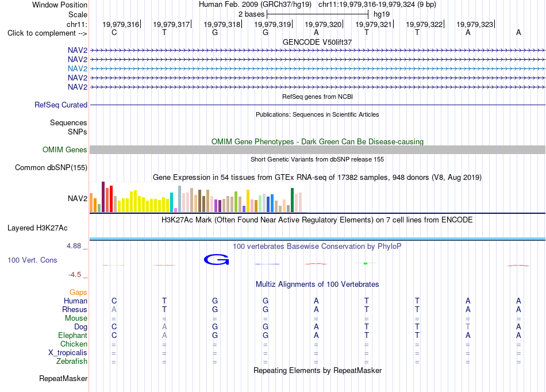Image resolution: width=546 pixels, height=392 pixels.
Task: Click the dark green bar in GTEx chart
Action: pyautogui.click(x=292, y=200)
